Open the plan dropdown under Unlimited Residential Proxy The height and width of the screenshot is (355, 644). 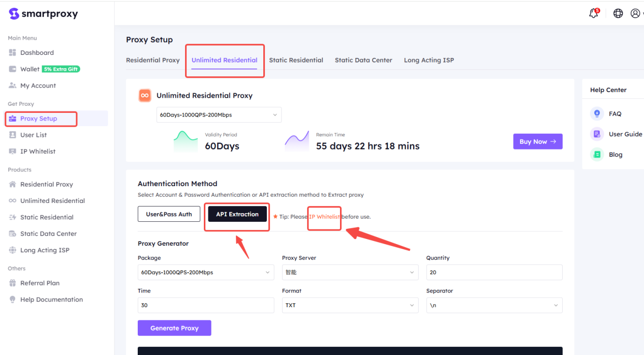219,115
